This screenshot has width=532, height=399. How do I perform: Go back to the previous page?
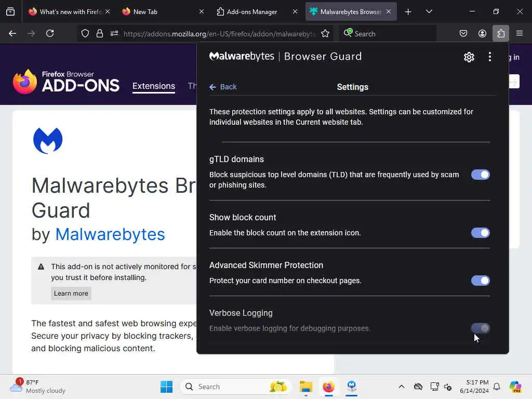click(x=12, y=33)
